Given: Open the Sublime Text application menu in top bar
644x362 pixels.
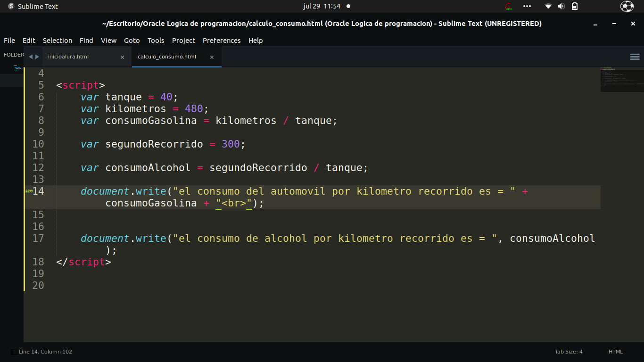Looking at the screenshot, I should (33, 7).
